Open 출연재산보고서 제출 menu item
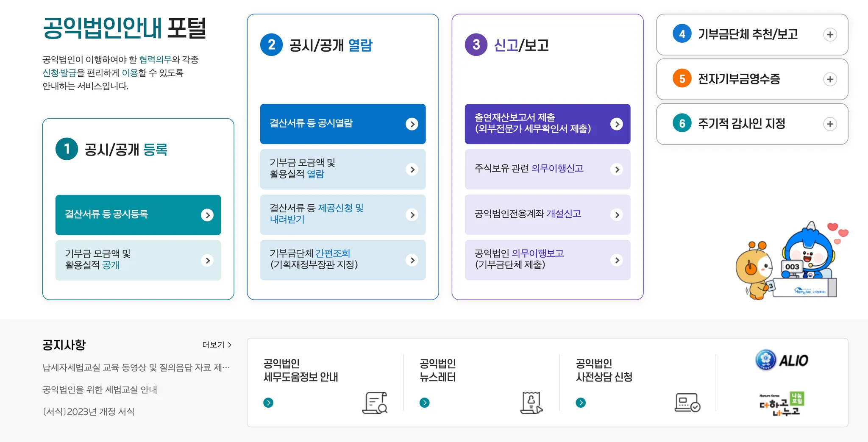The height and width of the screenshot is (442, 868). coord(547,124)
